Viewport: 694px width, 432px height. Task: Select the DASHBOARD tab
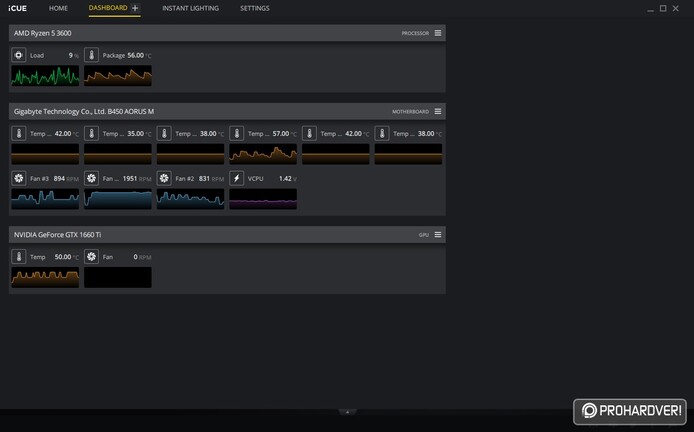tap(108, 8)
